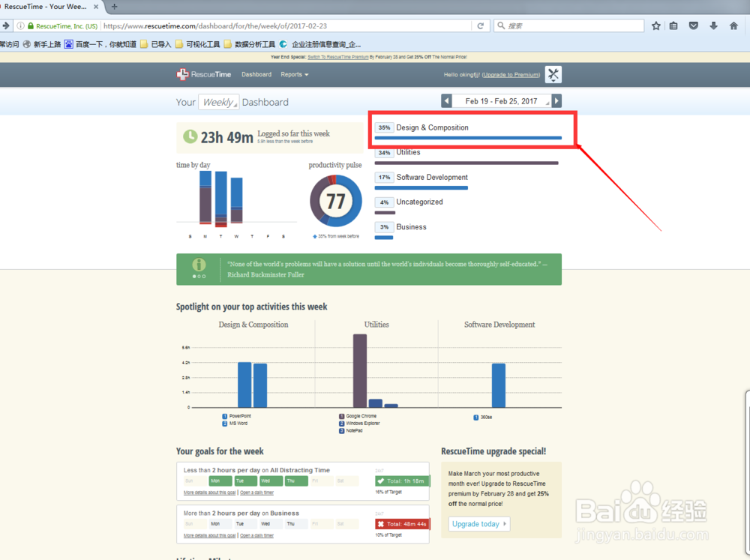The height and width of the screenshot is (560, 750).
Task: Click the Pocket save icon
Action: tap(694, 25)
